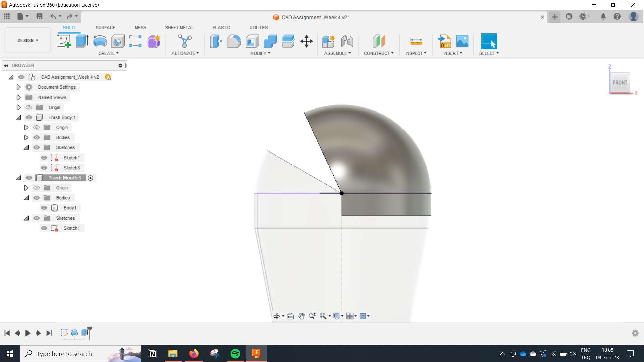Image resolution: width=644 pixels, height=362 pixels.
Task: Click the Look At icon
Action: 290,316
